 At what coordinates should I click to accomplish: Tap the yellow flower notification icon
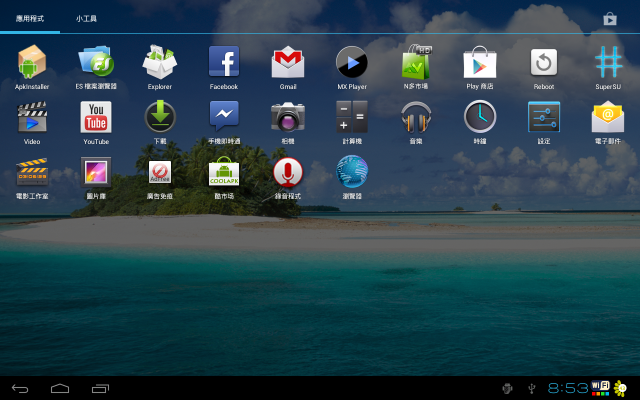[620, 388]
